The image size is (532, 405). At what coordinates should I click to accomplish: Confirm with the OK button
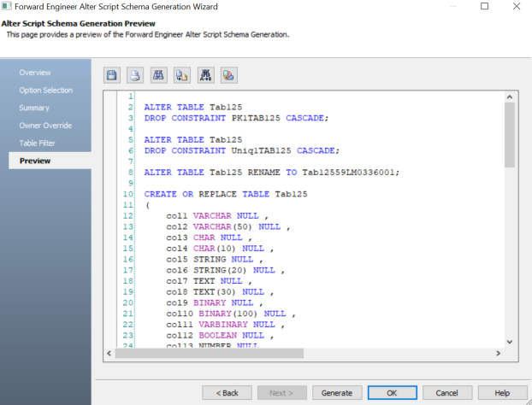coord(391,393)
